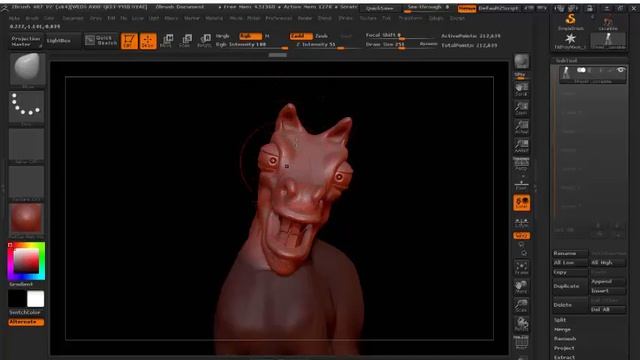The image size is (640, 360).
Task: Open the Dots stroke type picker
Action: click(27, 107)
